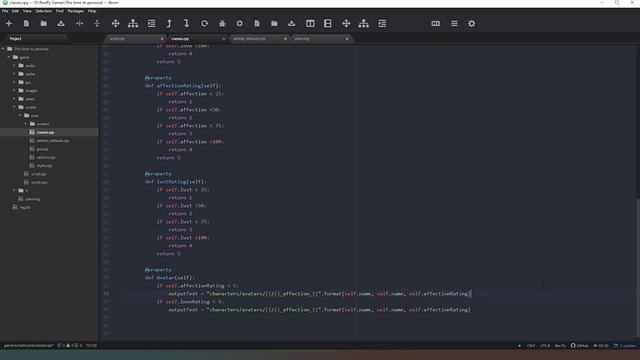640x360 pixels.
Task: Open the Selection menu
Action: tap(43, 11)
